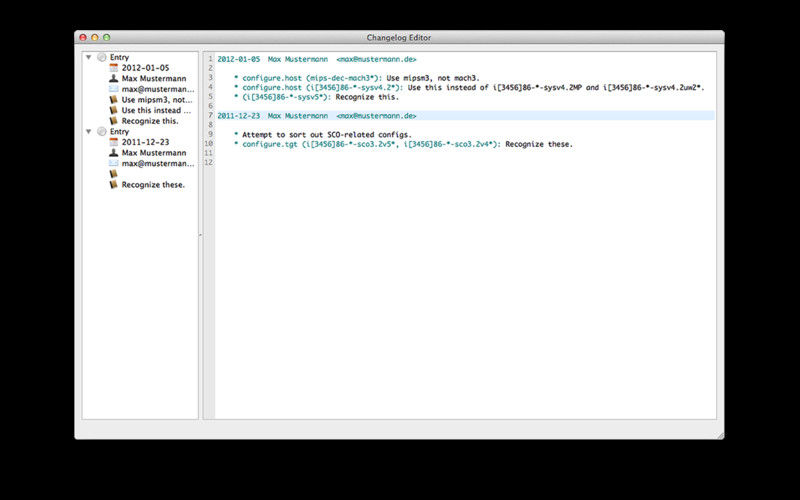800x500 pixels.
Task: Click the split view divider handle
Action: click(201, 235)
